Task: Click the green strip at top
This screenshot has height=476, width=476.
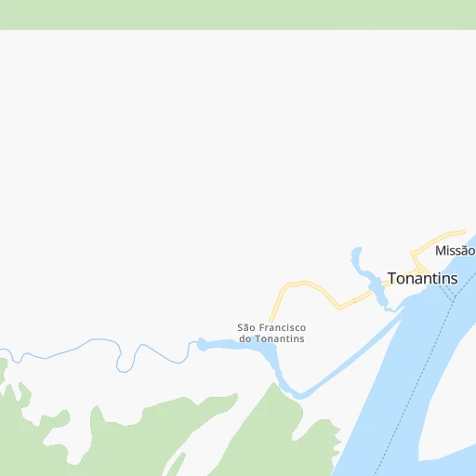Action: click(238, 15)
